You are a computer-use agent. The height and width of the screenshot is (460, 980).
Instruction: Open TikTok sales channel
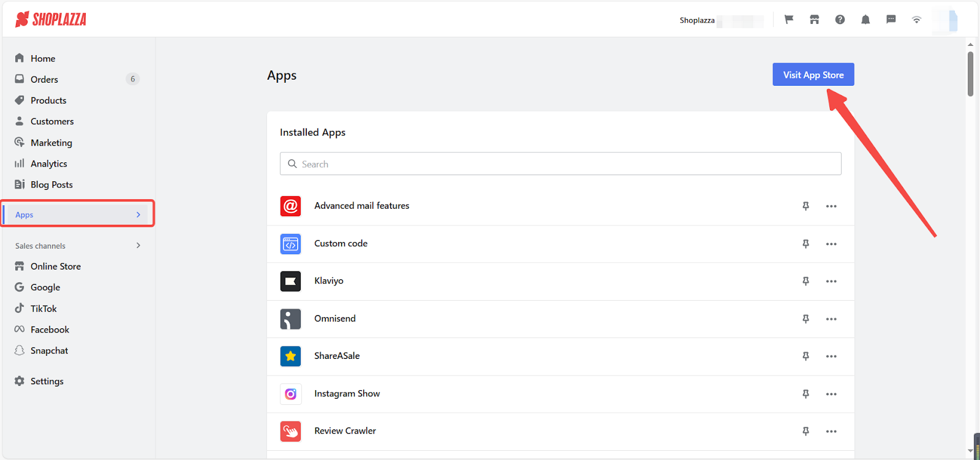pos(43,309)
